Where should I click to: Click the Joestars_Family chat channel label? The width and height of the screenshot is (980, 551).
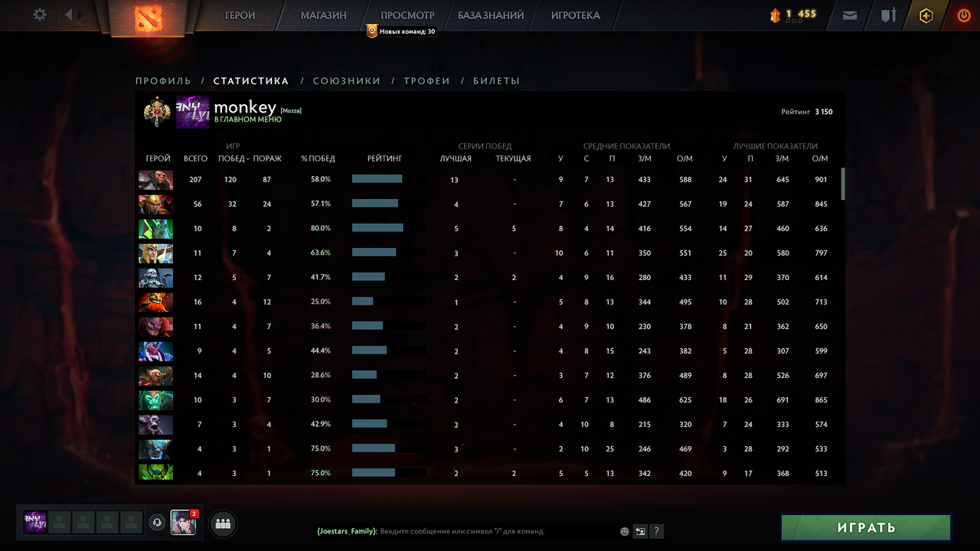[347, 531]
